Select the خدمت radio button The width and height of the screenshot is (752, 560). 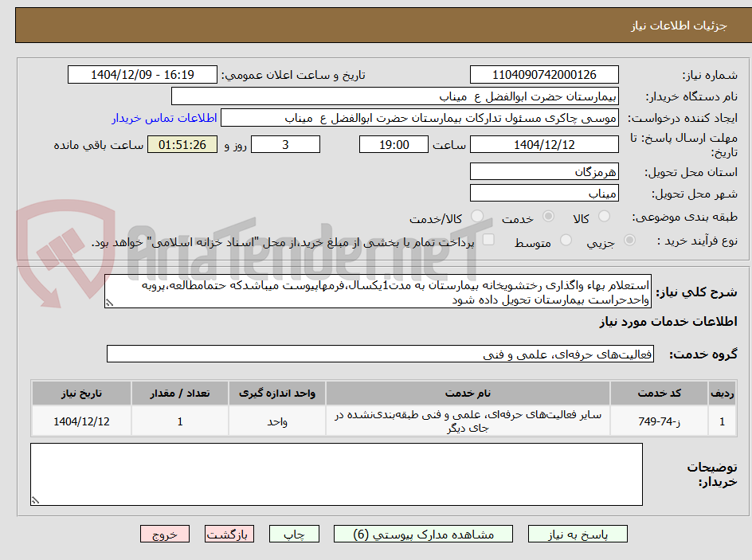click(x=548, y=217)
